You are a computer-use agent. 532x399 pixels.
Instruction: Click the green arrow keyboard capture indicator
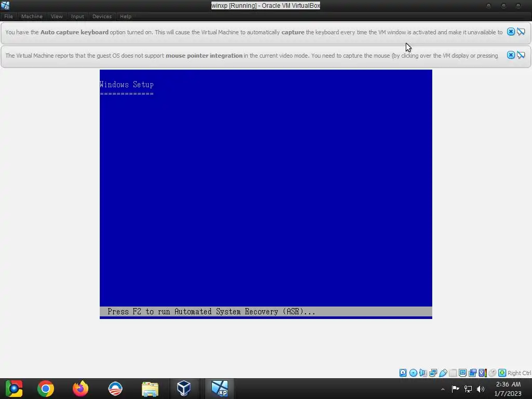coord(502,373)
